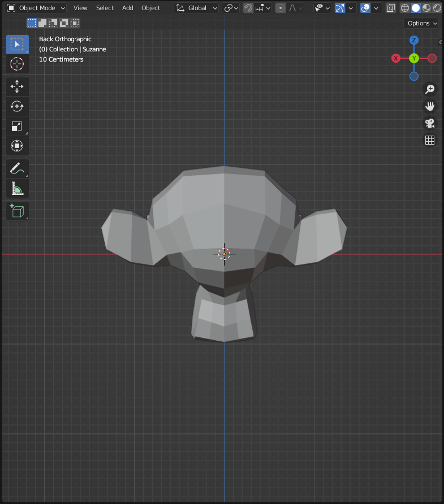The image size is (444, 504).
Task: Switch to Solid shading
Action: pyautogui.click(x=416, y=8)
